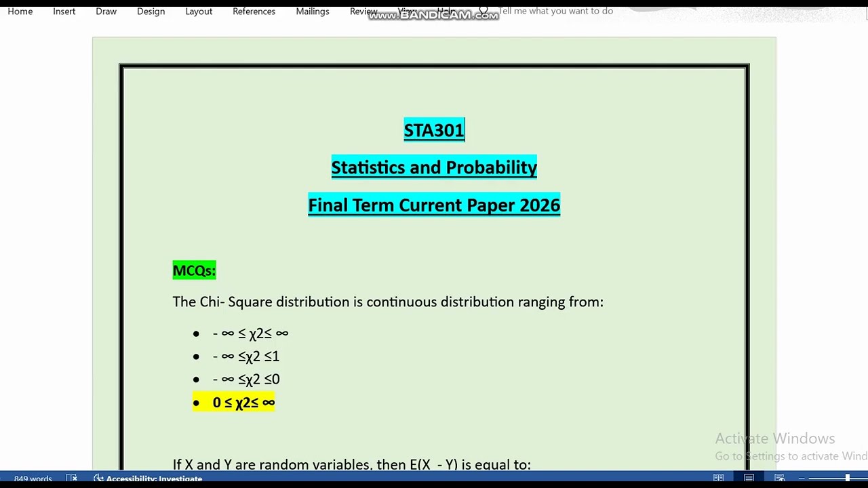Click 'Final Term Current Paper 2026' heading

pyautogui.click(x=434, y=205)
